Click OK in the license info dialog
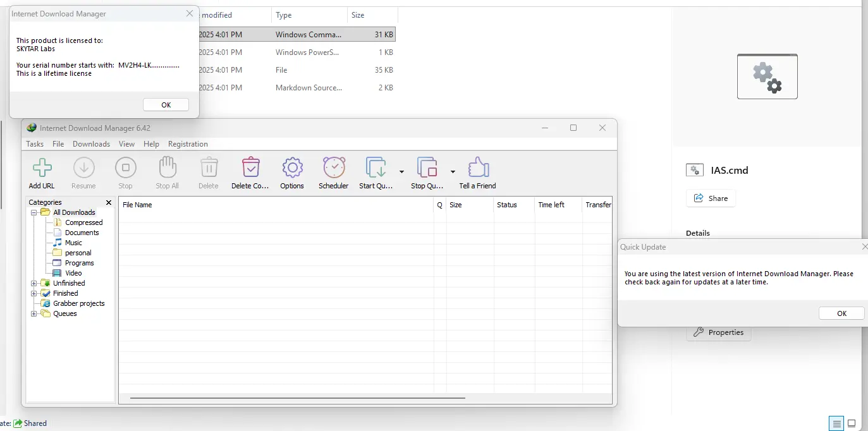 [x=166, y=105]
